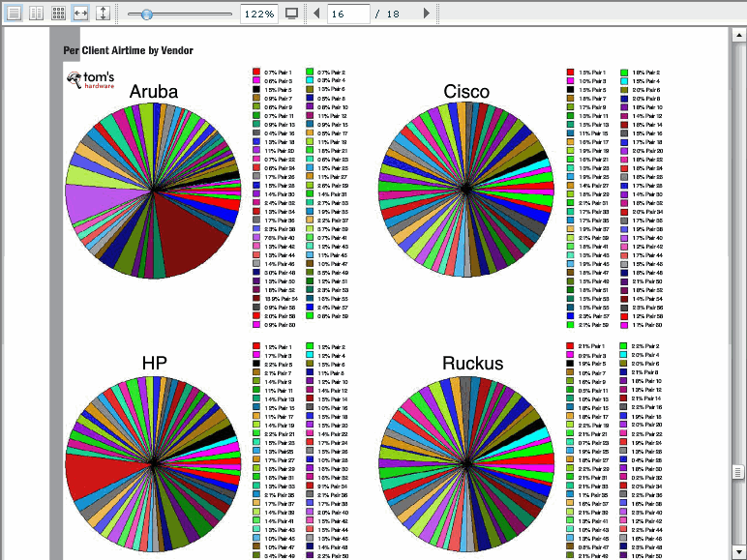The width and height of the screenshot is (747, 560).
Task: Click "Pair 7" in the HP legend
Action: 284,373
